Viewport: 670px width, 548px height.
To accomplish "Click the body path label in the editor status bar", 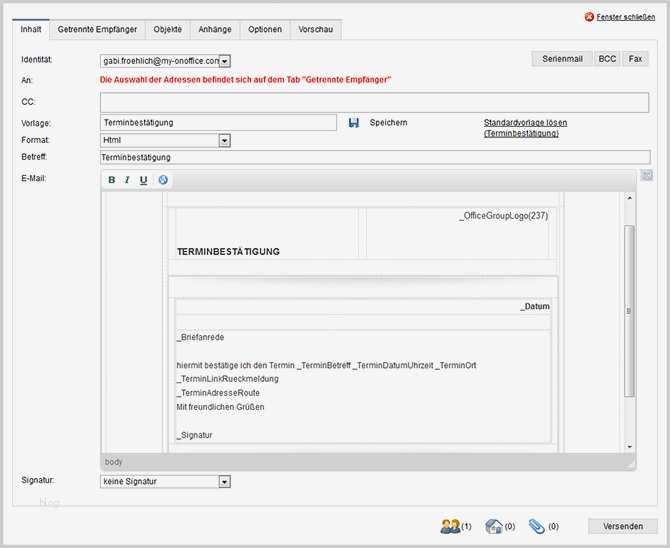I will pos(114,462).
